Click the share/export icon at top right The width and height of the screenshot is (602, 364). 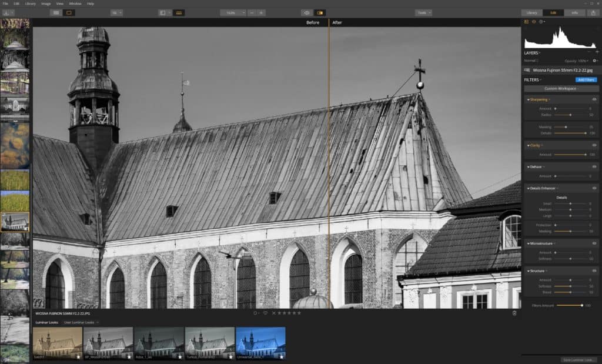pyautogui.click(x=593, y=12)
